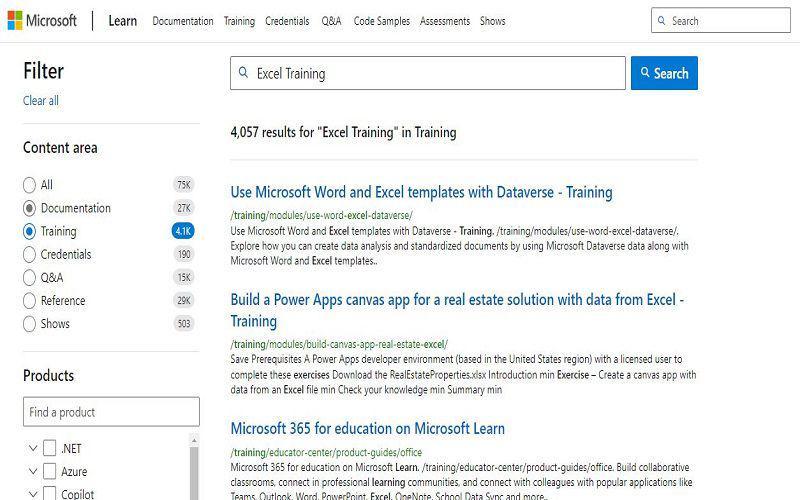This screenshot has height=500, width=800.
Task: Click the Clear all filters link
Action: pos(41,101)
